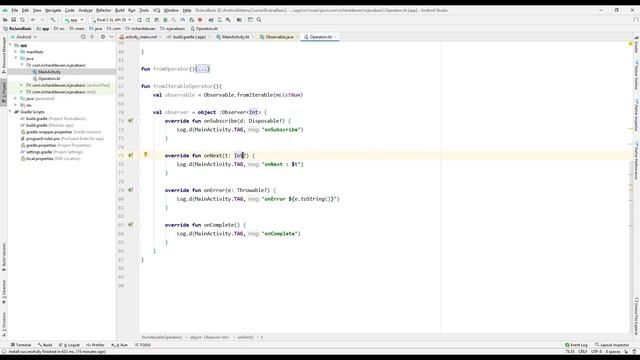Select MainActivity in the project tree
This screenshot has height=360, width=640.
(x=49, y=72)
